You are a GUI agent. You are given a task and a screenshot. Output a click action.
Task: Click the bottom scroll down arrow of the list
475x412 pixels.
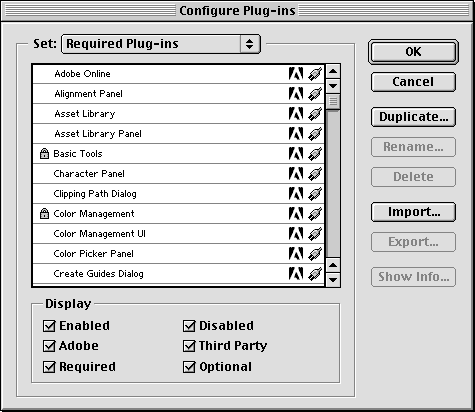[333, 279]
